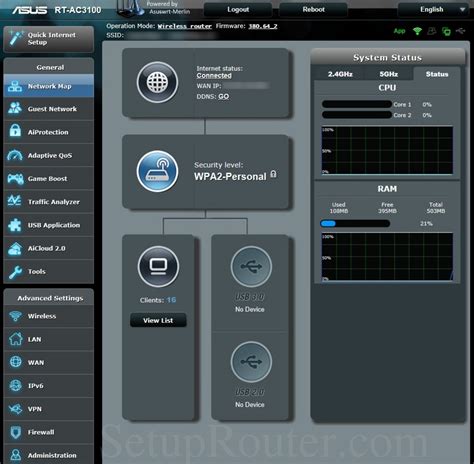Image resolution: width=474 pixels, height=464 pixels.
Task: Click the App link in header
Action: 399,31
